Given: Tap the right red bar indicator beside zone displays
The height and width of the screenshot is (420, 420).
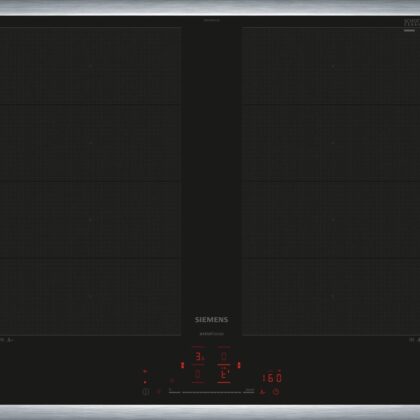Looking at the screenshot, I should point(239,365).
